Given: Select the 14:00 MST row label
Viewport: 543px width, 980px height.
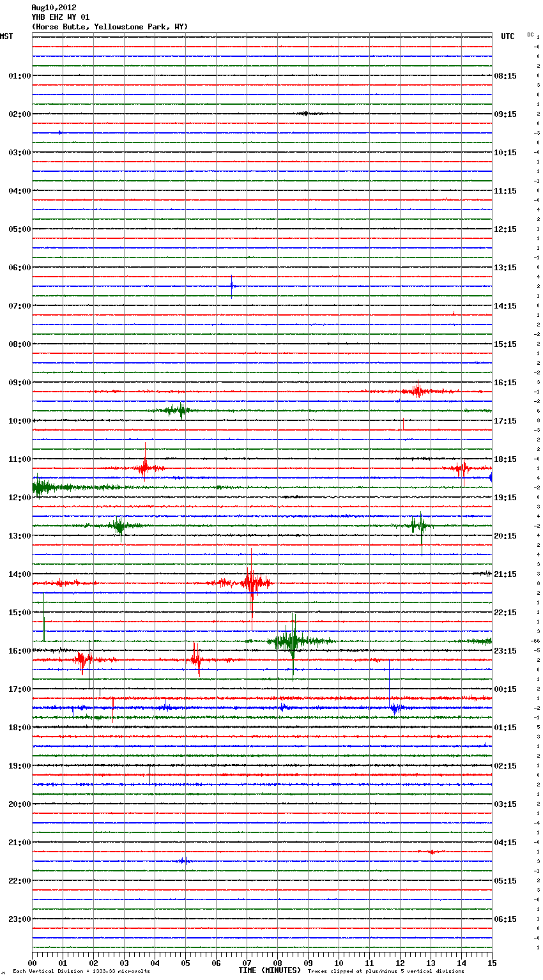Looking at the screenshot, I should (19, 574).
